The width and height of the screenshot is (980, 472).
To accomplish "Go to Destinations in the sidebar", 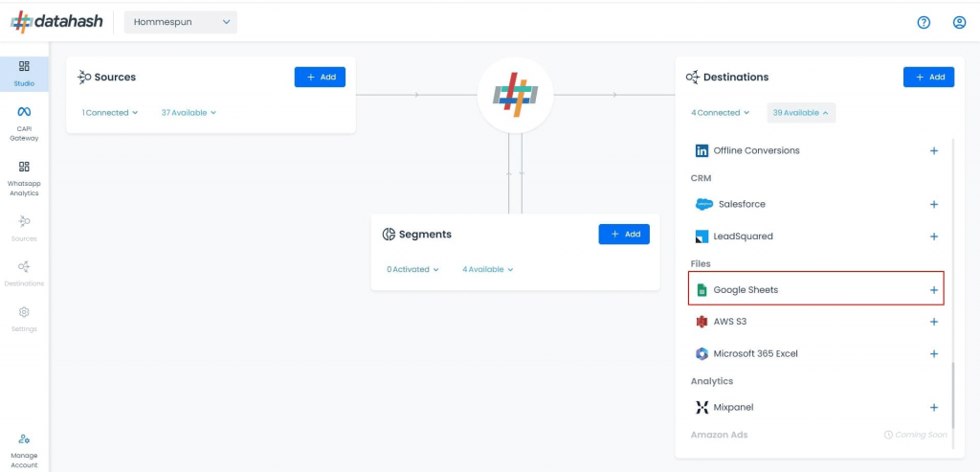I will (x=24, y=274).
